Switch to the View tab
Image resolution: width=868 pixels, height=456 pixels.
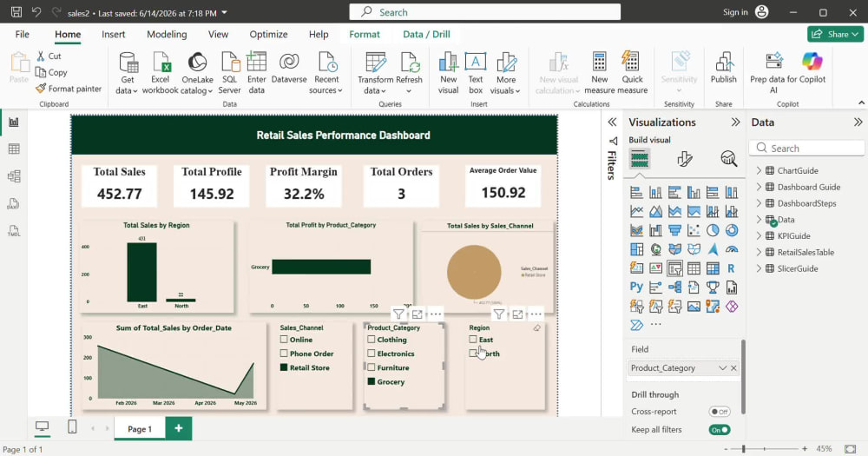point(218,35)
